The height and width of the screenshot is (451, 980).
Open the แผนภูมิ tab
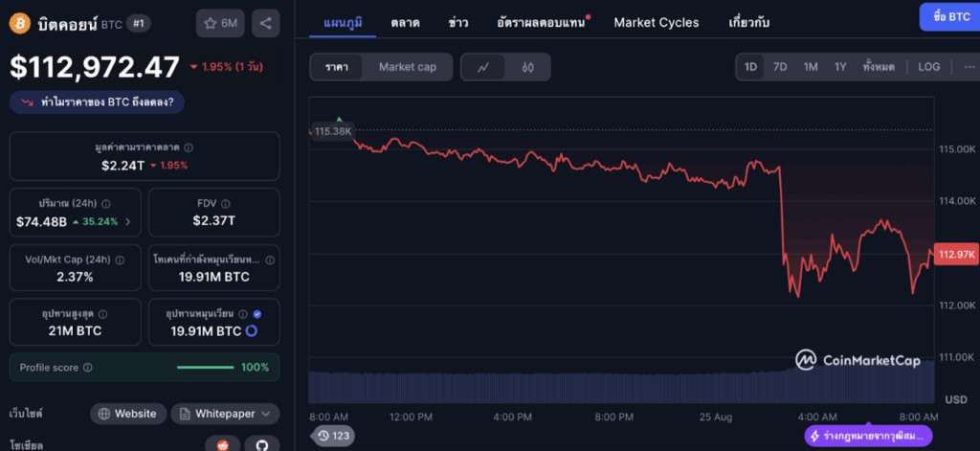pyautogui.click(x=343, y=23)
